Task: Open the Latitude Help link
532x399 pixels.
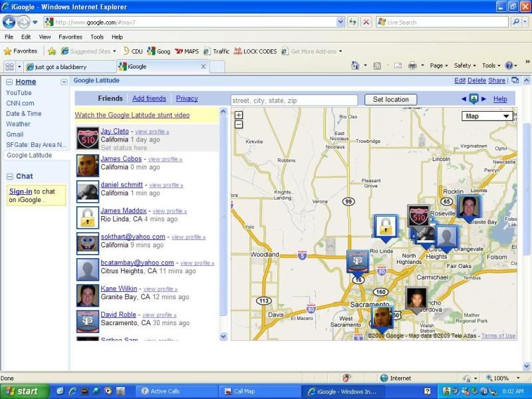Action: 500,99
